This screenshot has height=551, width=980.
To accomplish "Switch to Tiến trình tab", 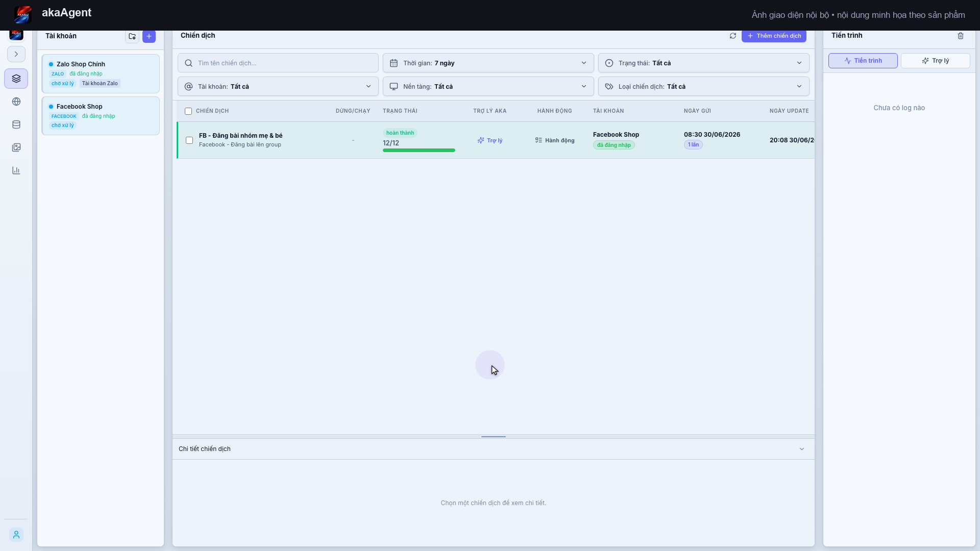I will (x=863, y=61).
